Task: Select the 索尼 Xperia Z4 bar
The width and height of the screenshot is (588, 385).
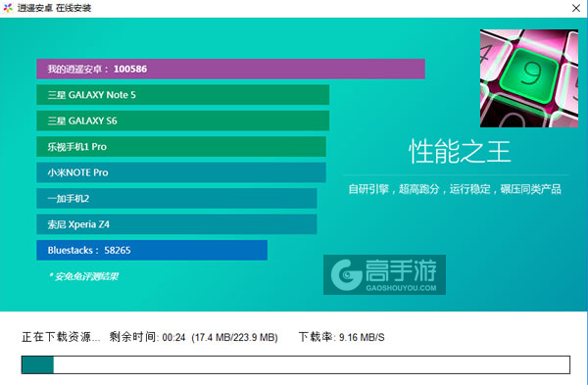Action: (x=176, y=224)
